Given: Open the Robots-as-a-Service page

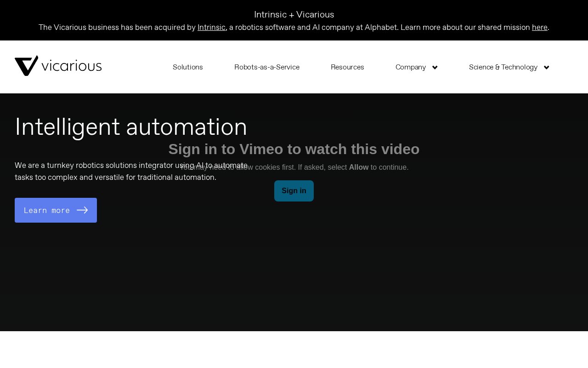Looking at the screenshot, I should [x=267, y=67].
